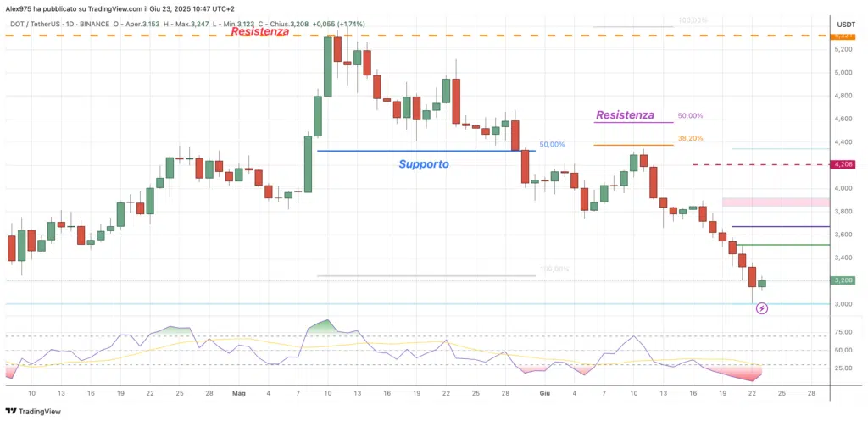Open the USDT currency selector
Screen dimensions: 868x421
pyautogui.click(x=846, y=24)
